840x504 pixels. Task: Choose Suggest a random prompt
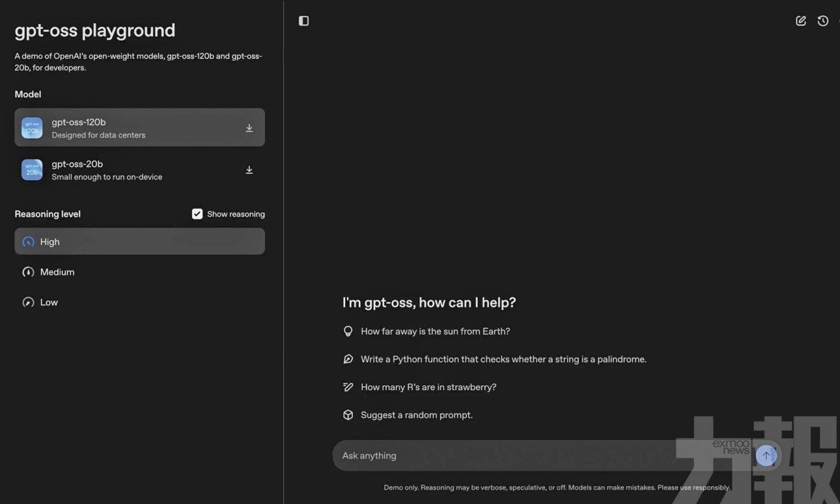(x=416, y=415)
